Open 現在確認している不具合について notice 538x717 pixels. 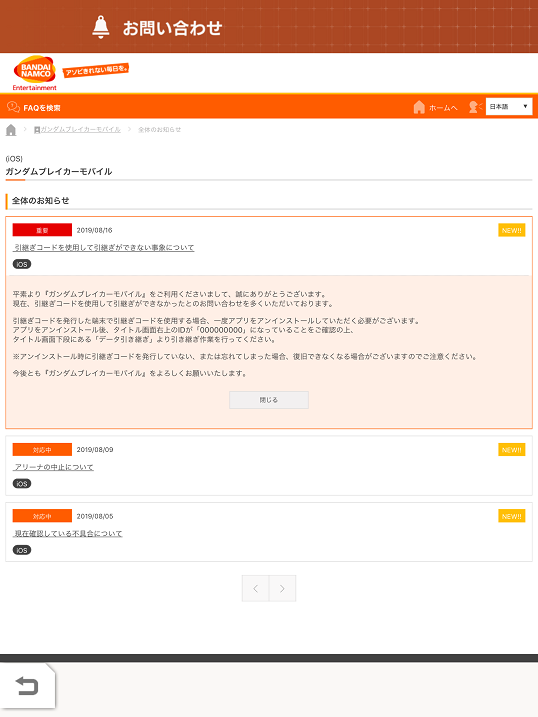pyautogui.click(x=68, y=534)
